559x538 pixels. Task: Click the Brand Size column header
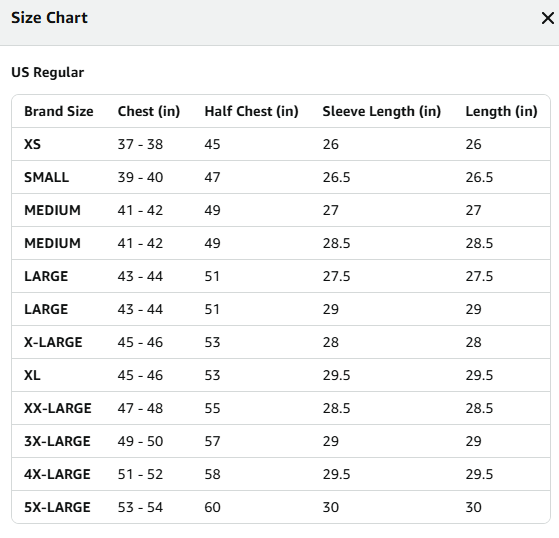pyautogui.click(x=59, y=111)
